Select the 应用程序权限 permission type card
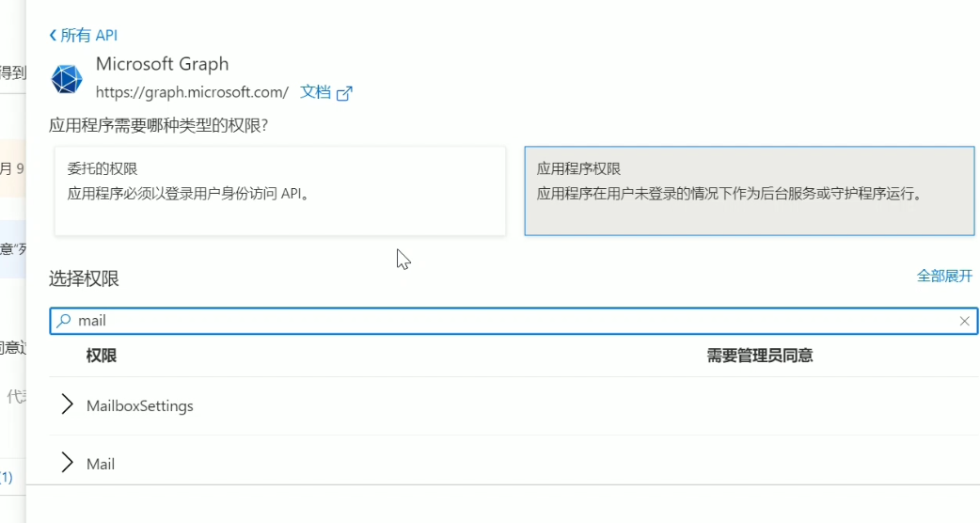The width and height of the screenshot is (980, 523). pos(750,191)
